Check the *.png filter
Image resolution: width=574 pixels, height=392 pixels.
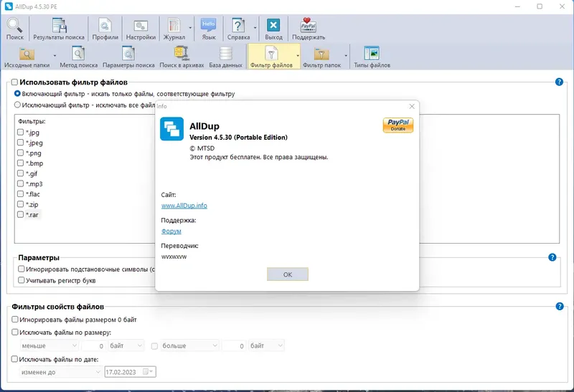tap(21, 153)
